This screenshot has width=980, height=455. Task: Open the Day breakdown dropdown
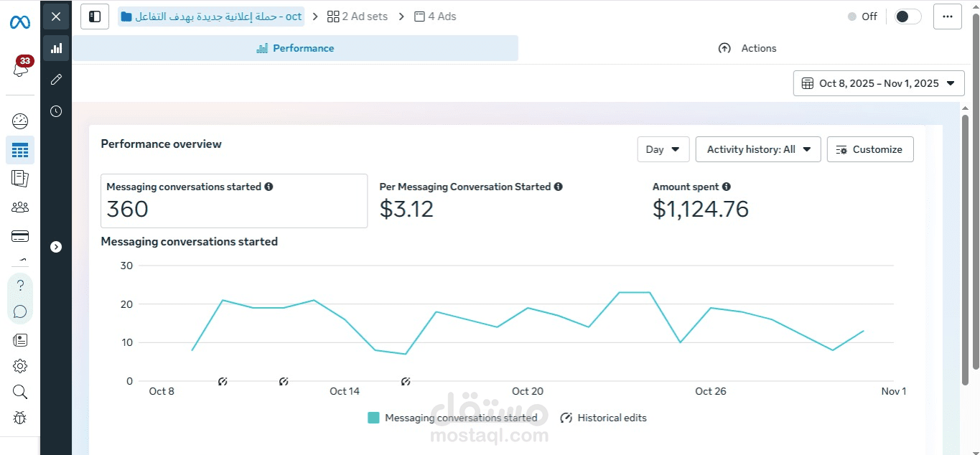click(663, 149)
